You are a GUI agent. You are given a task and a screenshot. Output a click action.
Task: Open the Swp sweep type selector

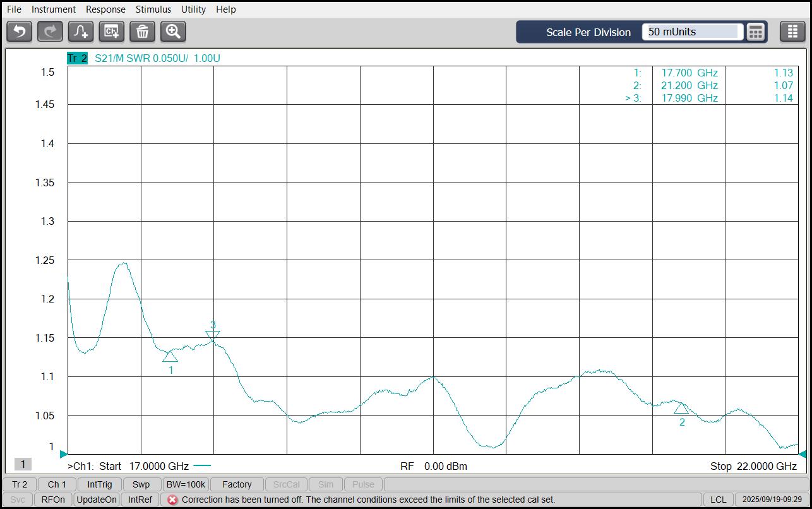tap(141, 484)
